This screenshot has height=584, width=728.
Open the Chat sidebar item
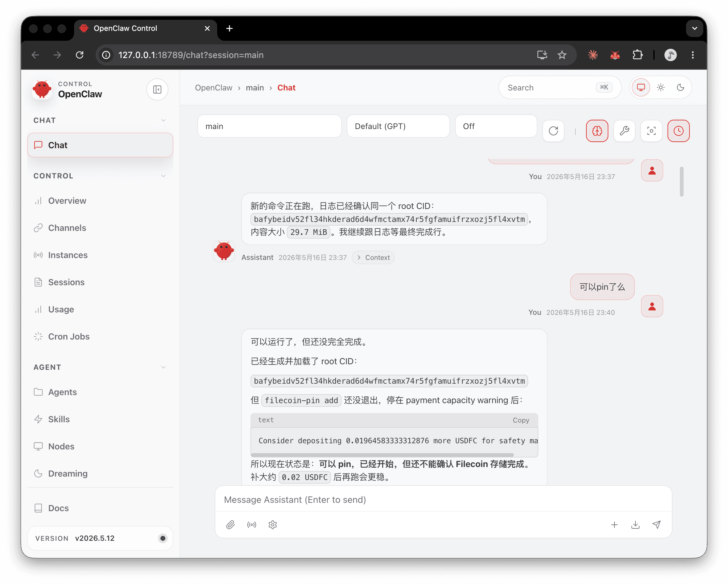100,145
